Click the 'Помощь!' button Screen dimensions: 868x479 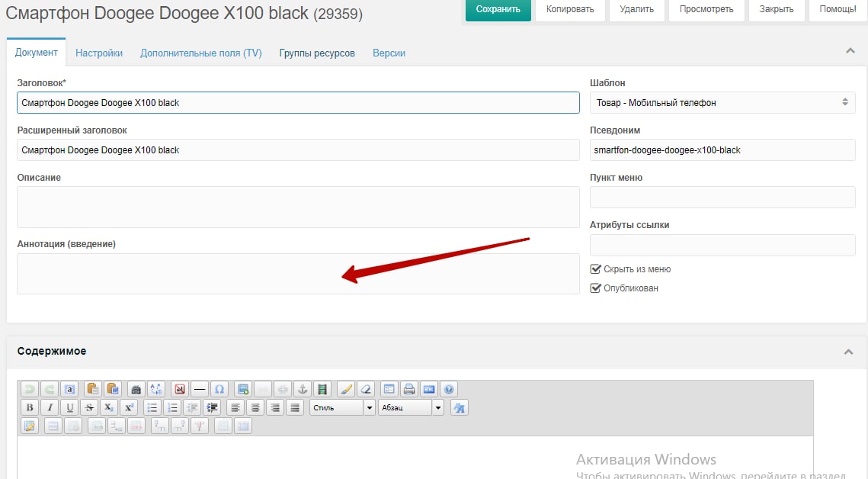(838, 9)
